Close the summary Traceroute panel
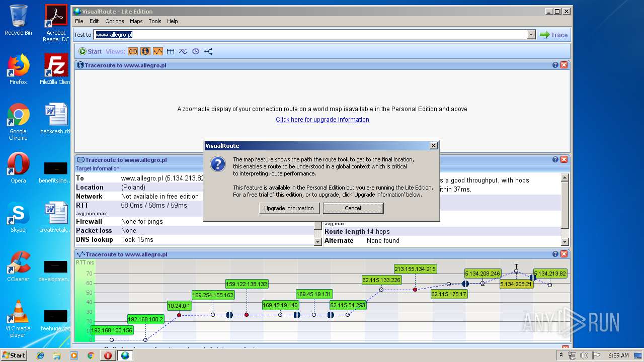This screenshot has width=644, height=362. 564,160
